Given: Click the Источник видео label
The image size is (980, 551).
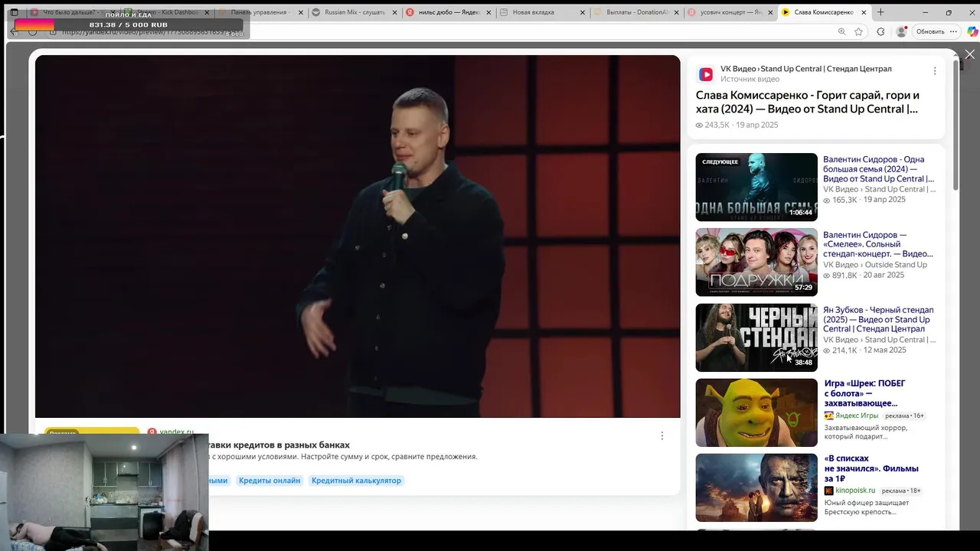Looking at the screenshot, I should click(x=750, y=79).
